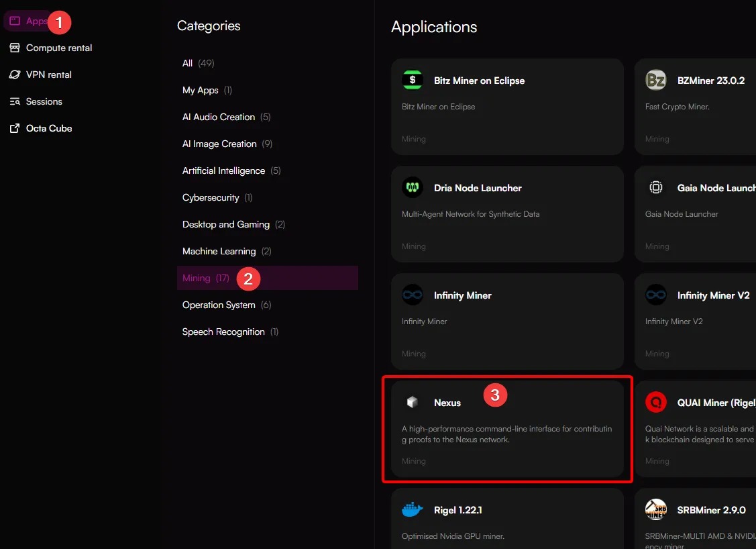Open the Nexus application title
Screen dimensions: 756x549
(x=447, y=403)
